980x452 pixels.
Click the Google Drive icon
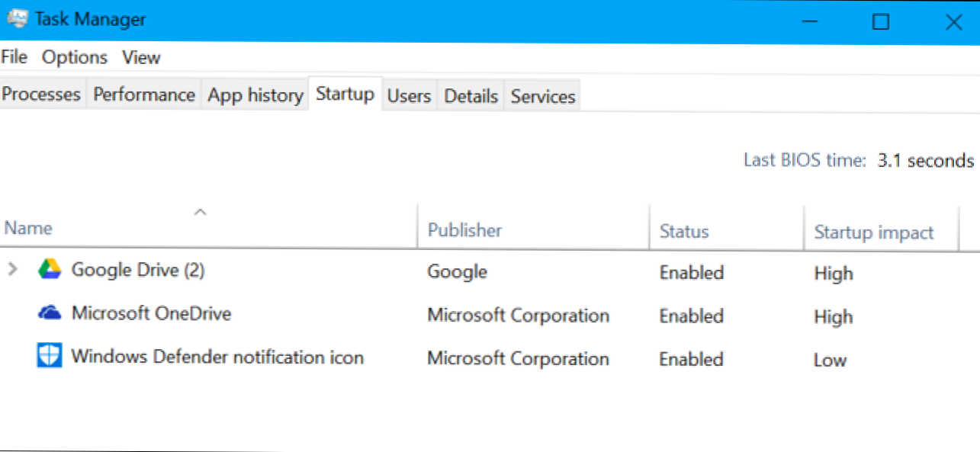coord(50,270)
